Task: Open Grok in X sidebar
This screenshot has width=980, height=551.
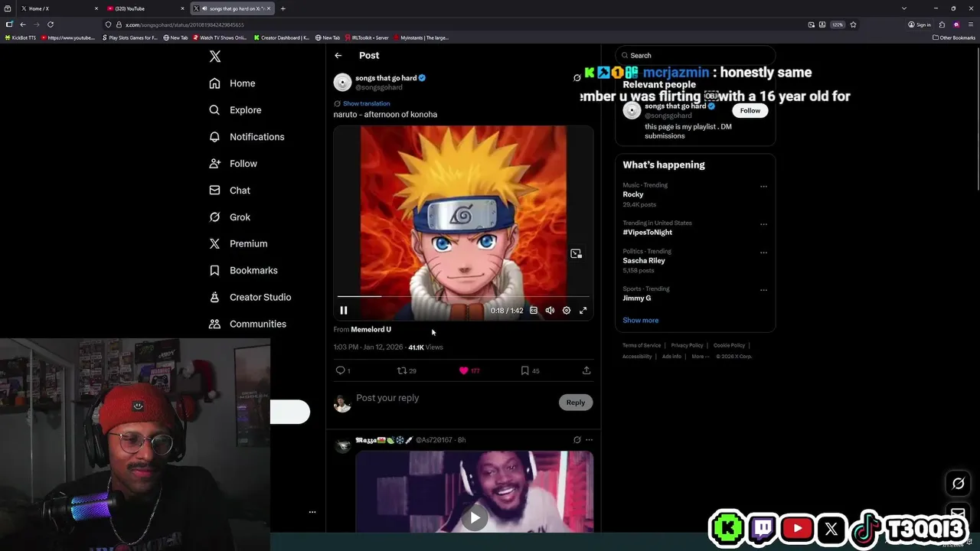Action: (230, 217)
